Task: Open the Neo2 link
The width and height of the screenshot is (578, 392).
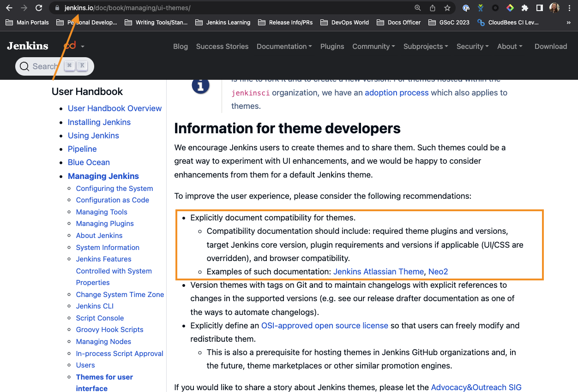Action: click(438, 272)
